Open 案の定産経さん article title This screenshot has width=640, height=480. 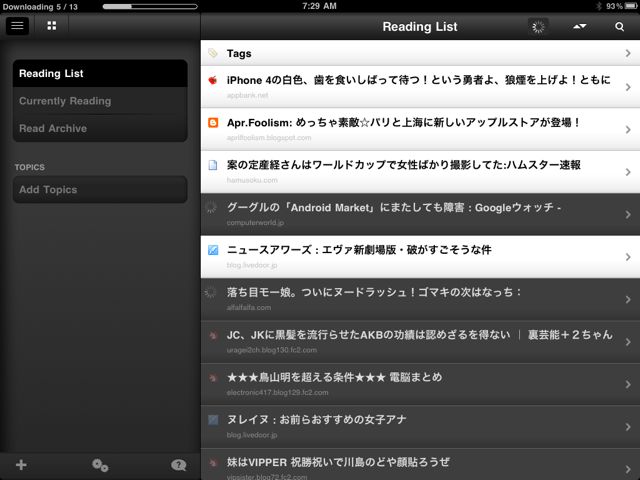(404, 165)
